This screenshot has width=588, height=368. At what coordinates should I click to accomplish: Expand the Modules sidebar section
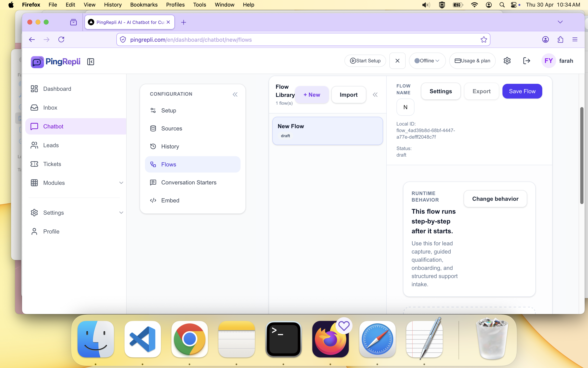click(121, 183)
